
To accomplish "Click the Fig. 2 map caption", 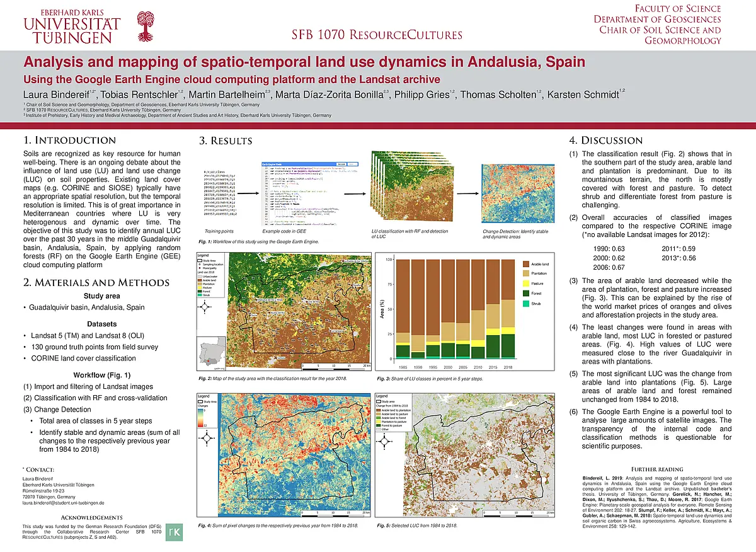I will (273, 378).
